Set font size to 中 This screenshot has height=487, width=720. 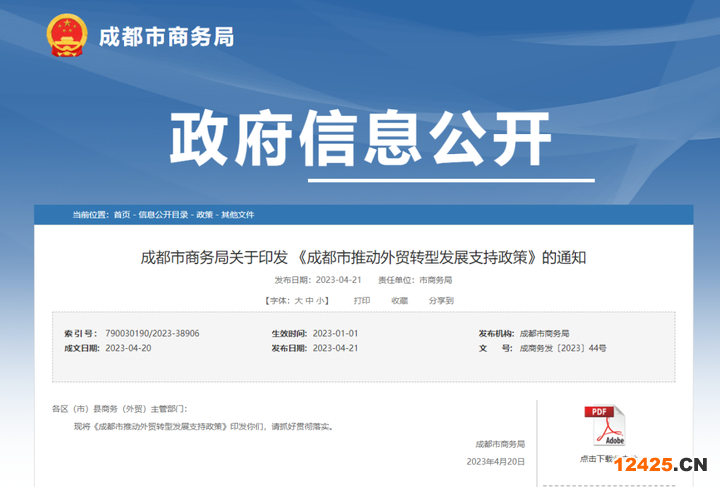tap(310, 300)
